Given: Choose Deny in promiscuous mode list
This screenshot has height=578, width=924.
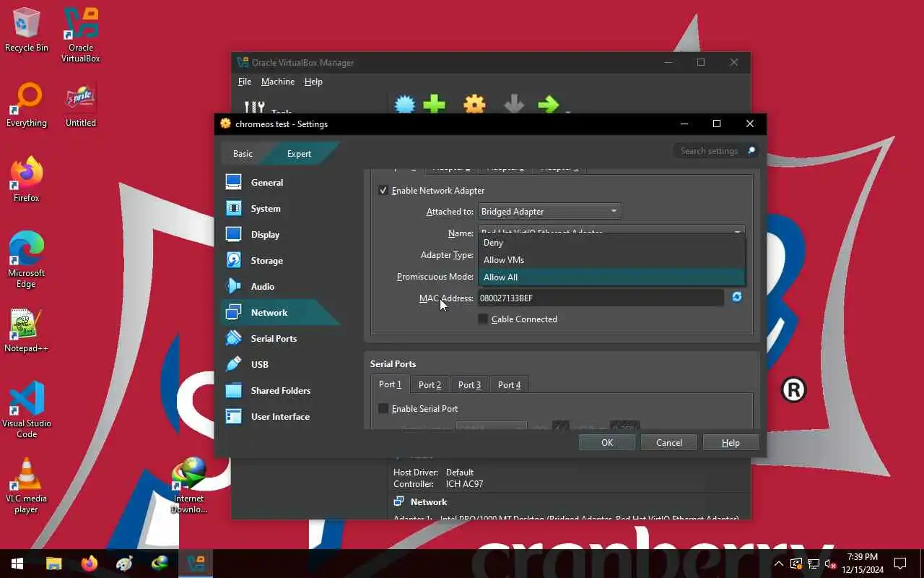Looking at the screenshot, I should click(611, 243).
